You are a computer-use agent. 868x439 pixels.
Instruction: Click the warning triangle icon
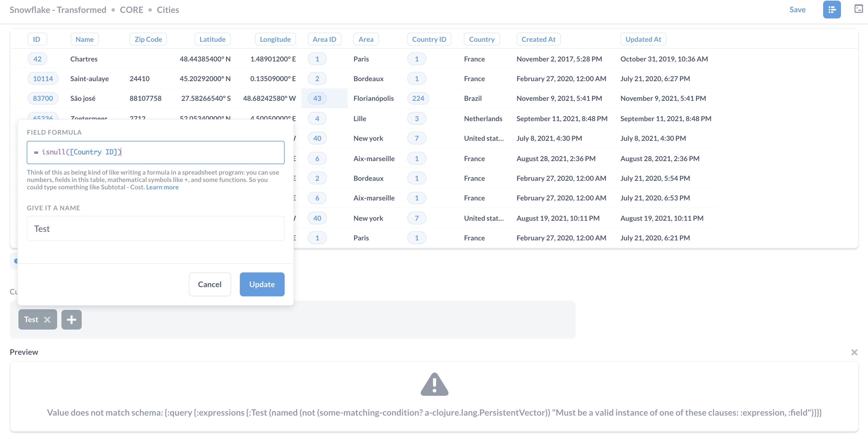tap(434, 384)
